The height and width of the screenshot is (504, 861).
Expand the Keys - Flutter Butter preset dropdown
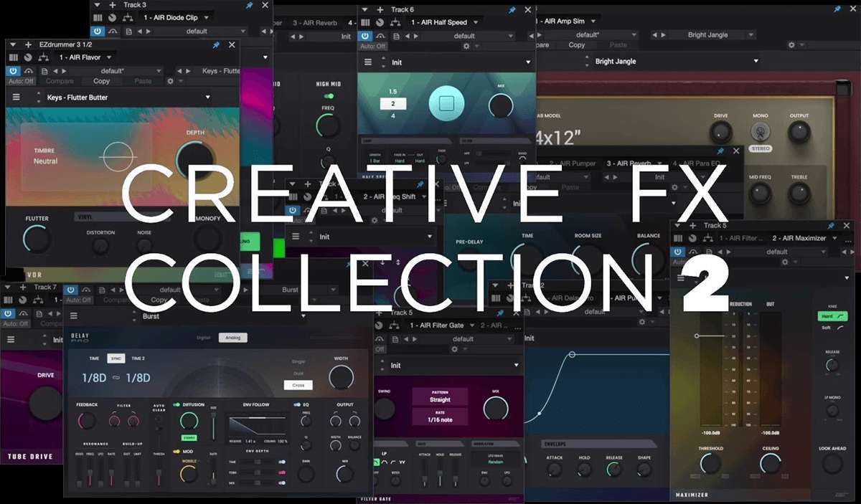[208, 97]
